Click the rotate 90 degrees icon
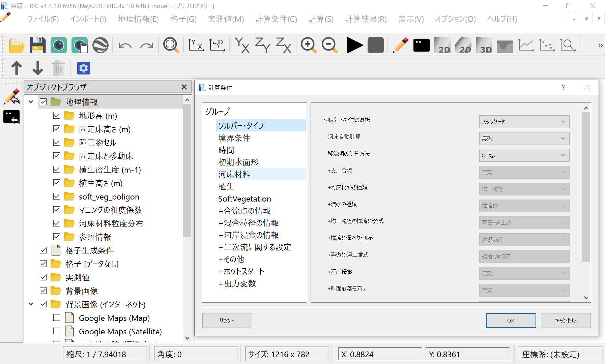Image resolution: width=605 pixels, height=364 pixels. 217,45
